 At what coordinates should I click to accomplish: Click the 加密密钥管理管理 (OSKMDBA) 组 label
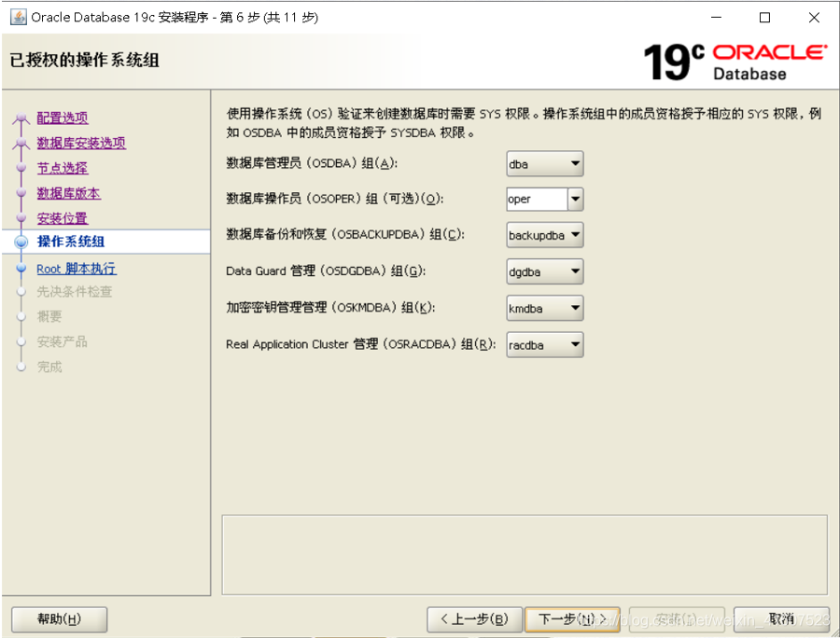[330, 307]
